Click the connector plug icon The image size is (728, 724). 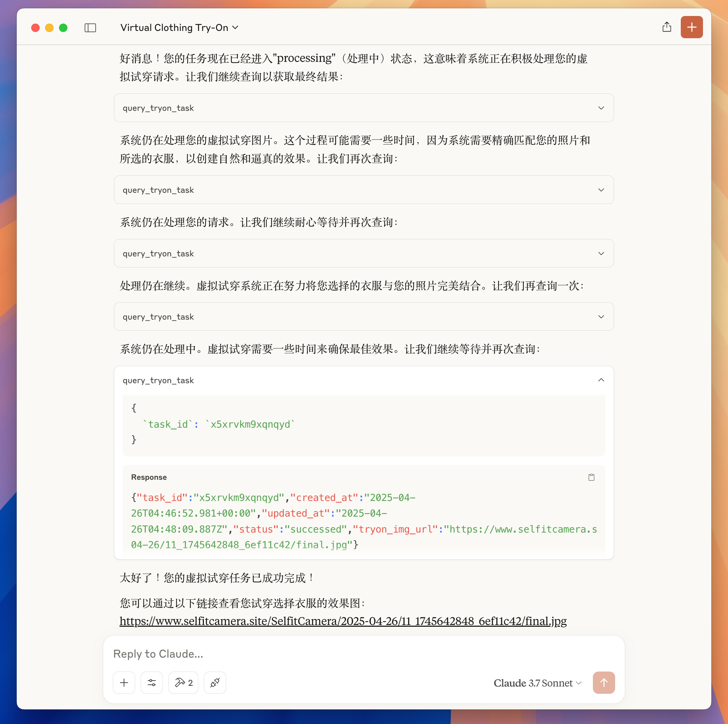215,683
